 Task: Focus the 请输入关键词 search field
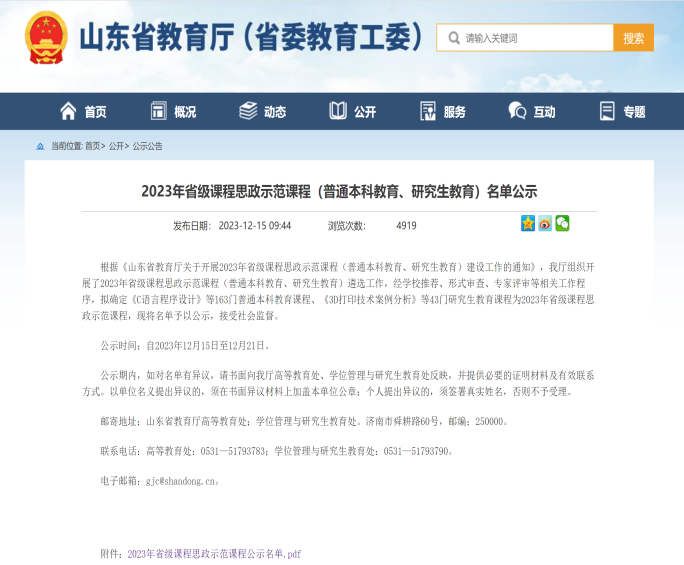pos(535,38)
